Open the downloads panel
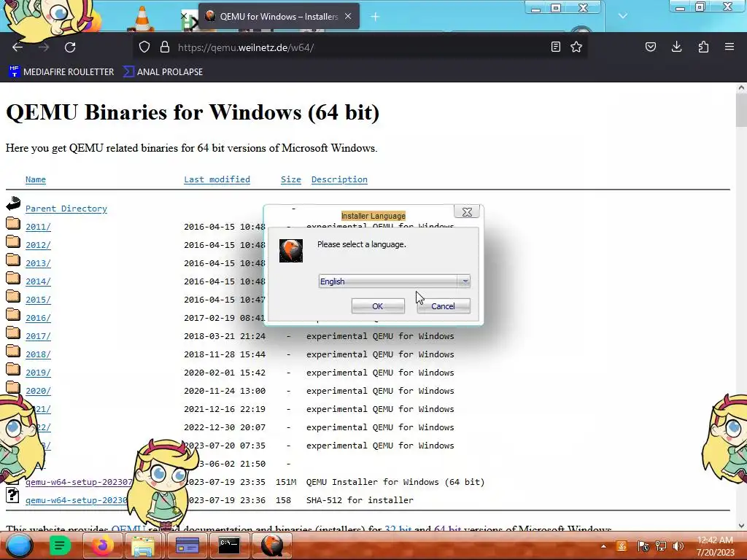747x560 pixels. pos(676,47)
